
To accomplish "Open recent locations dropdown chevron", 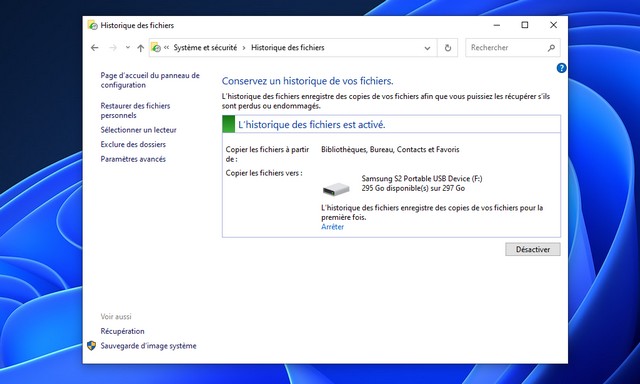I will (128, 47).
